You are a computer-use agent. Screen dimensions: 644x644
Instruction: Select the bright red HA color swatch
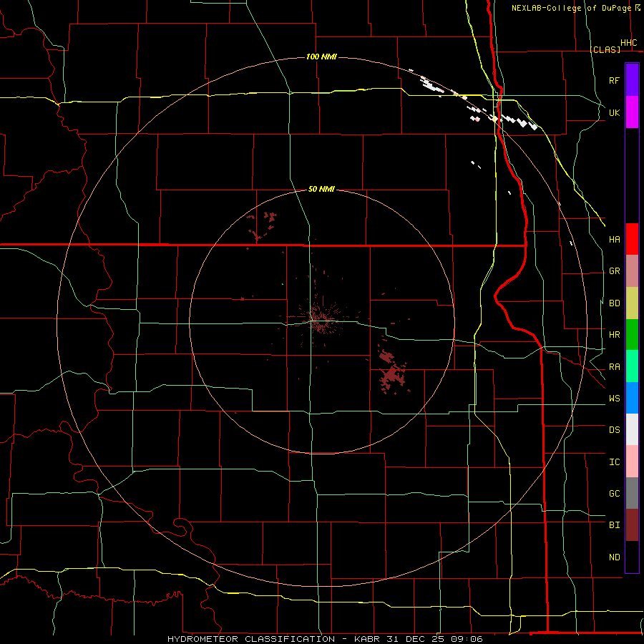(632, 239)
